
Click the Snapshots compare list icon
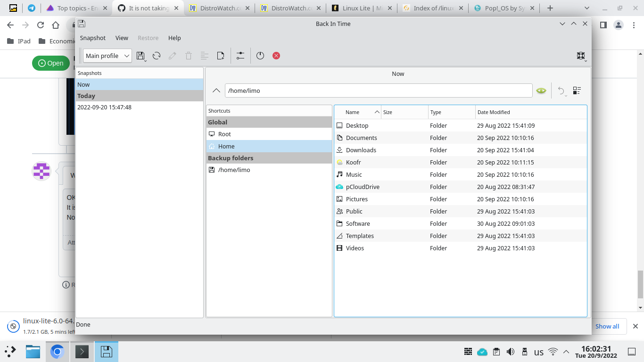577,90
